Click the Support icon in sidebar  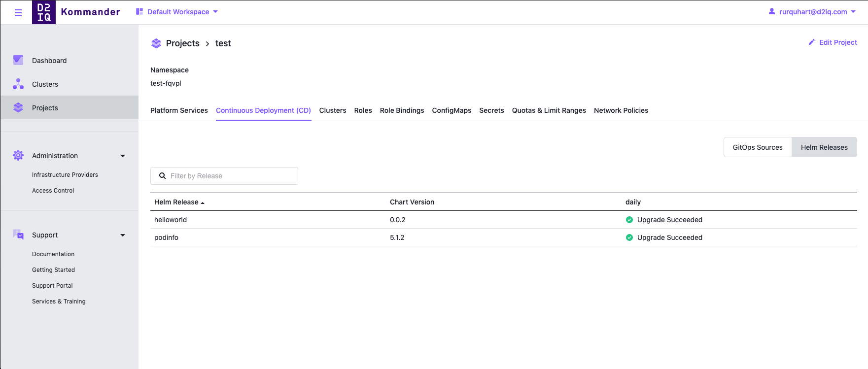[x=18, y=235]
